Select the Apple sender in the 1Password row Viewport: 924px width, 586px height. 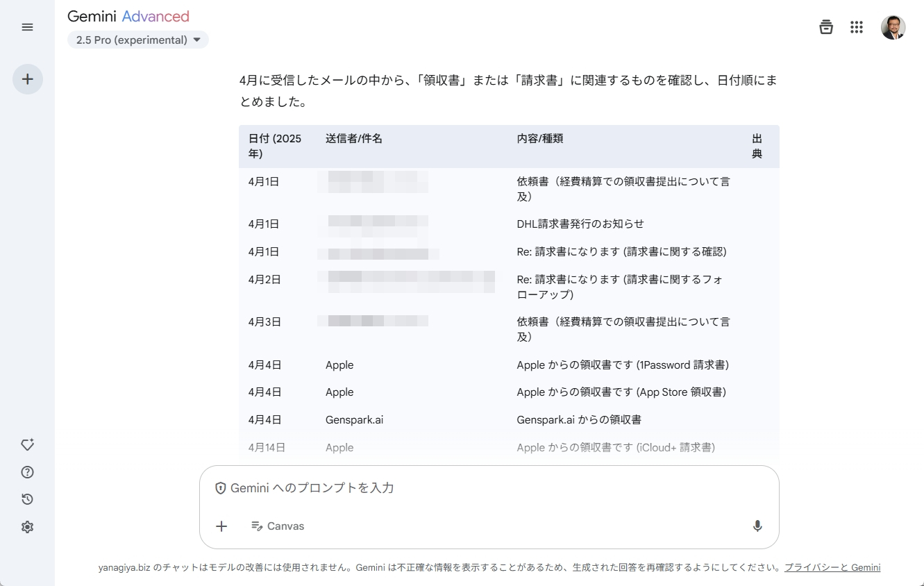339,365
